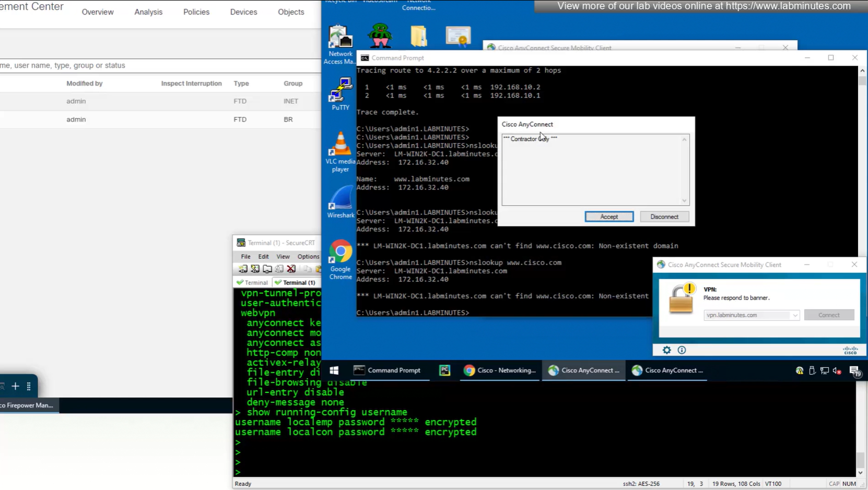
Task: Open the notification center with 19 alerts
Action: [854, 371]
